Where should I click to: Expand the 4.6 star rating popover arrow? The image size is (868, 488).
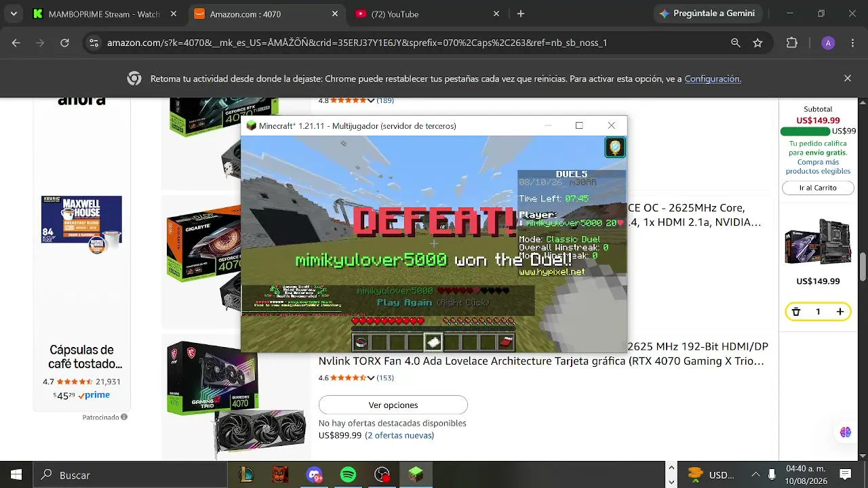(370, 378)
